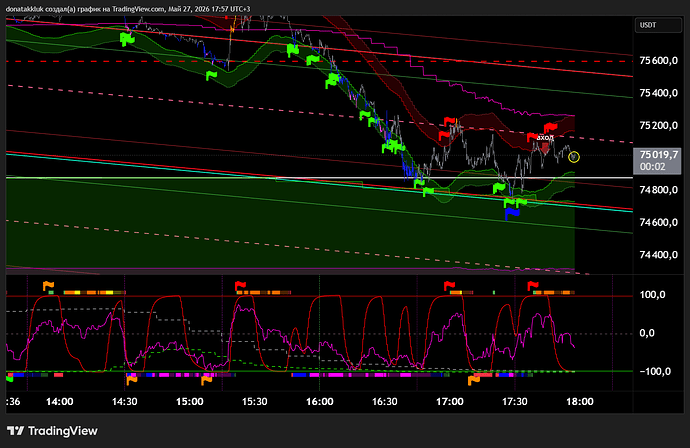Viewport: 690px width, 448px height.
Task: Click the 14:00 time axis label
Action: [x=59, y=402]
